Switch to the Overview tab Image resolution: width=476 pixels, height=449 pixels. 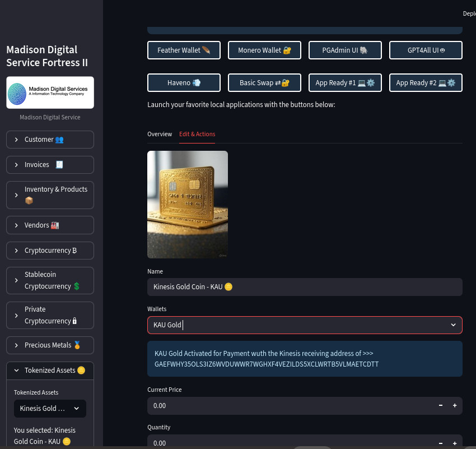click(x=160, y=134)
